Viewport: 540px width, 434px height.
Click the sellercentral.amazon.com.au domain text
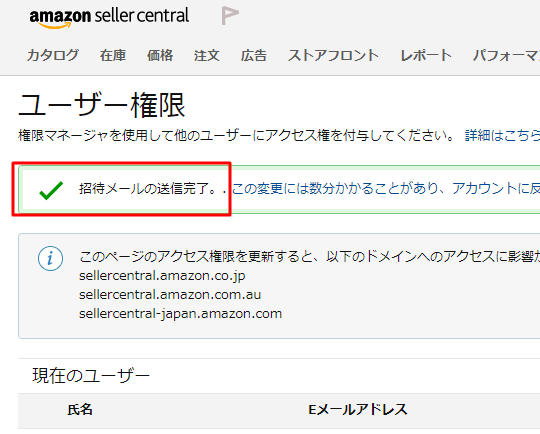click(x=170, y=295)
